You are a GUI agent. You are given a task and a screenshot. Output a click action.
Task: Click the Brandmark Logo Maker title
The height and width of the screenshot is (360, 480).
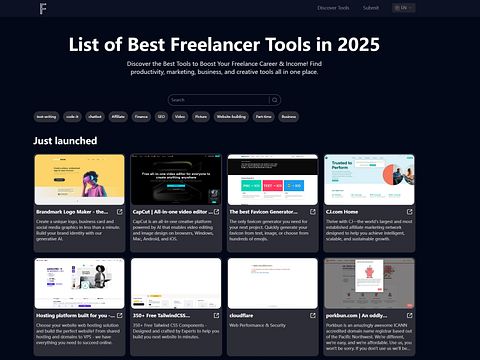72,212
